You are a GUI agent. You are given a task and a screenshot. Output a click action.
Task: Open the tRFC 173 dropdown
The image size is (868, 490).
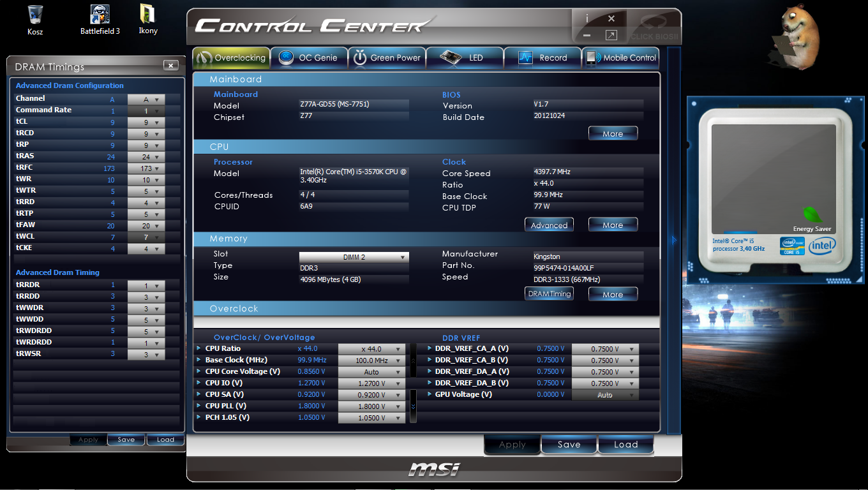[146, 168]
